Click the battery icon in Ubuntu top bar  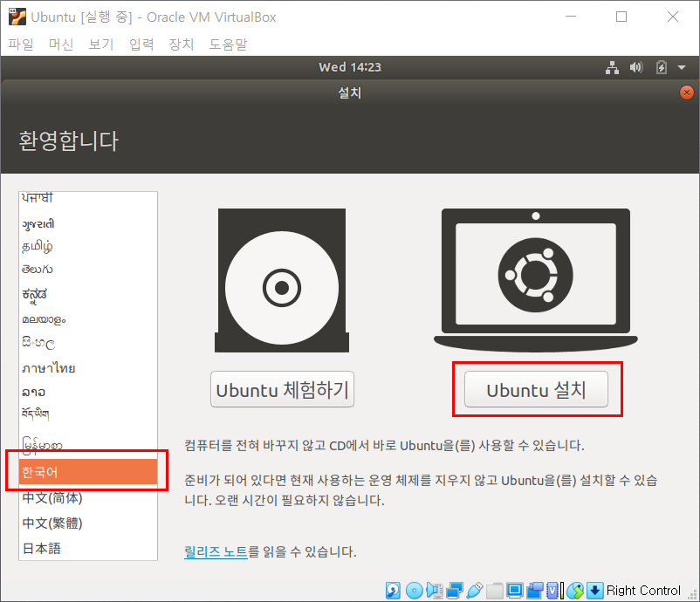click(x=662, y=67)
